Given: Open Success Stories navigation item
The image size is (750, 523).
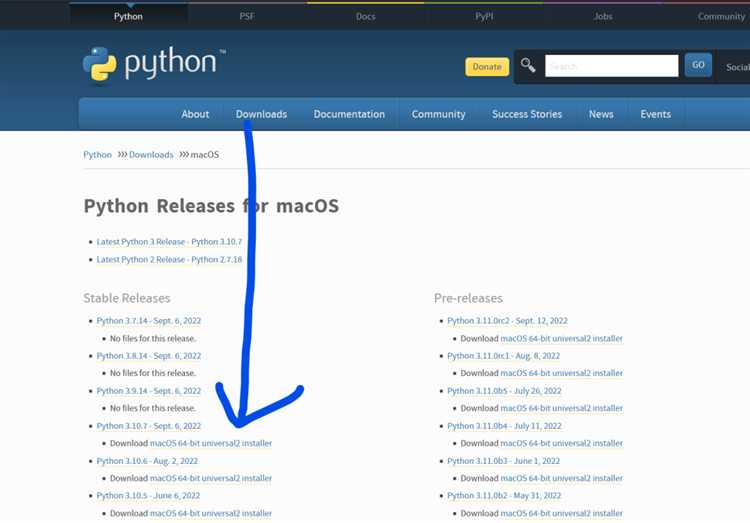Looking at the screenshot, I should 527,114.
